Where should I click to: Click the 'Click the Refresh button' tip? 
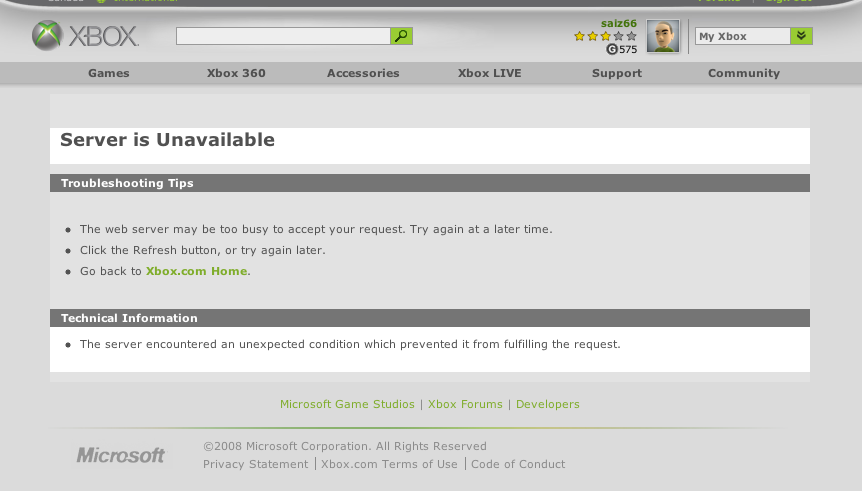click(x=202, y=250)
